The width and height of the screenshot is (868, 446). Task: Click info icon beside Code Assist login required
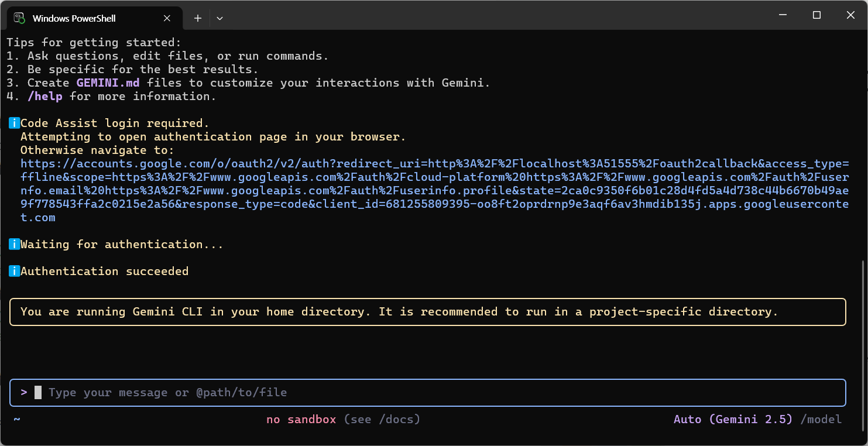point(14,123)
